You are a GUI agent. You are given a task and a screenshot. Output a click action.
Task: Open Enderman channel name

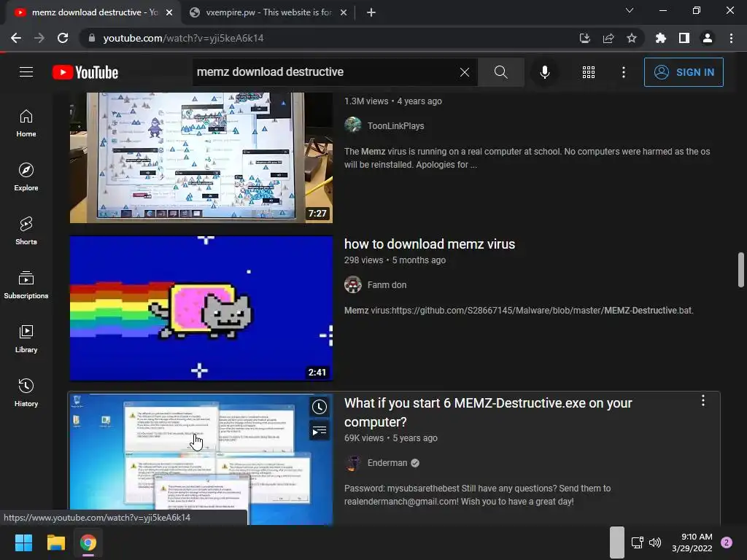pyautogui.click(x=387, y=463)
